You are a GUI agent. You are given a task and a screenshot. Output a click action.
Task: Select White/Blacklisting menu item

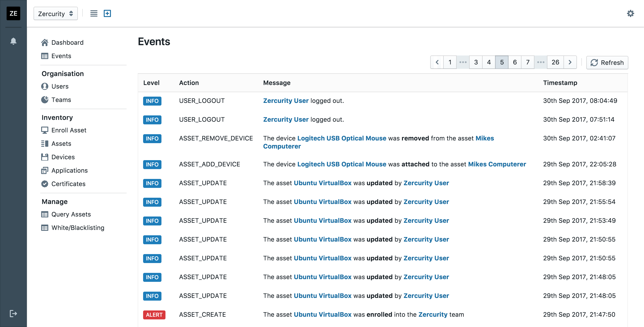[x=78, y=228]
